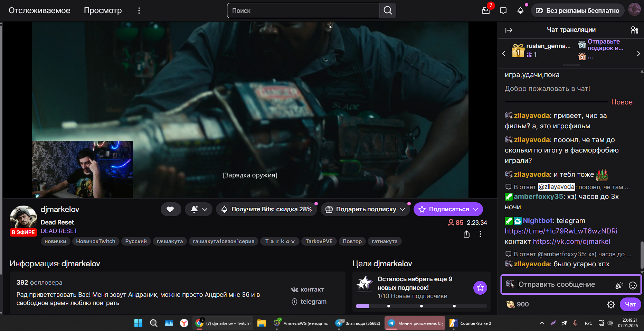Collapse the stream chat panel
Screen dimensions: 644x331
tap(509, 30)
